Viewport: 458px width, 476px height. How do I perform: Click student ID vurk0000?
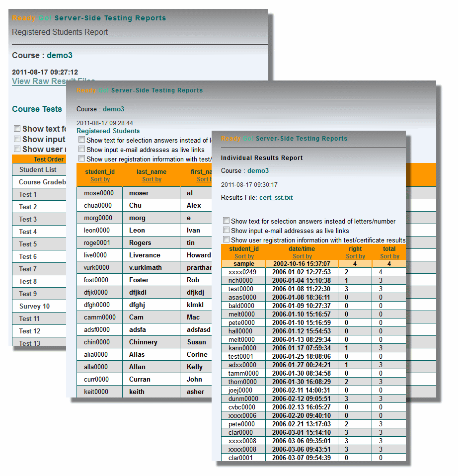click(x=96, y=268)
